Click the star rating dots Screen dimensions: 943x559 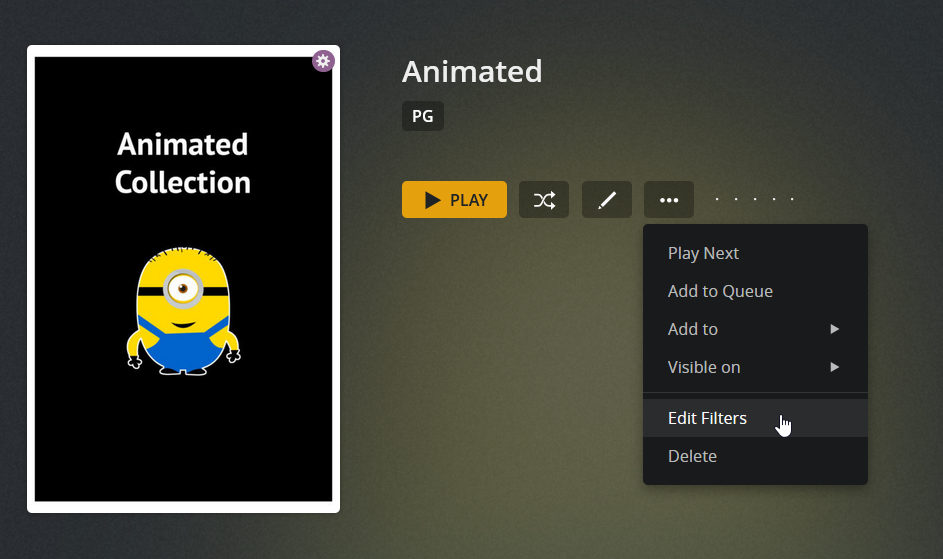click(755, 199)
